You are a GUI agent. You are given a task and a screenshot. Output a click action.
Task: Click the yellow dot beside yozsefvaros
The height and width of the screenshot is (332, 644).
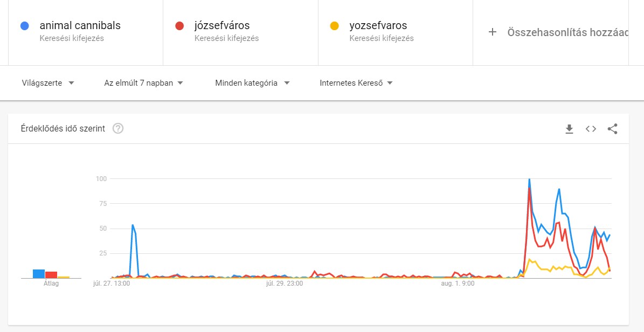click(334, 26)
